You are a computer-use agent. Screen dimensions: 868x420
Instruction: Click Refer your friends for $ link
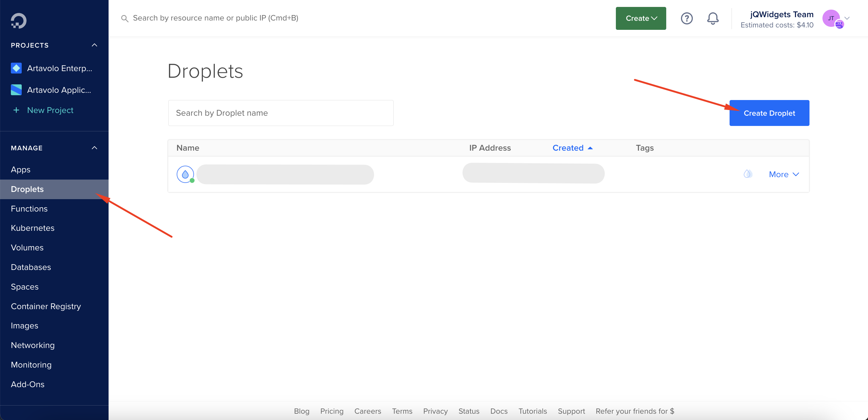pos(635,411)
